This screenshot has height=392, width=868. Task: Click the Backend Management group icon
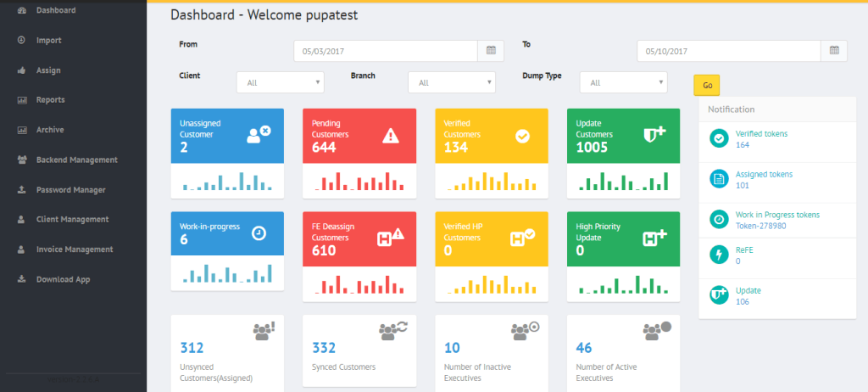point(22,160)
